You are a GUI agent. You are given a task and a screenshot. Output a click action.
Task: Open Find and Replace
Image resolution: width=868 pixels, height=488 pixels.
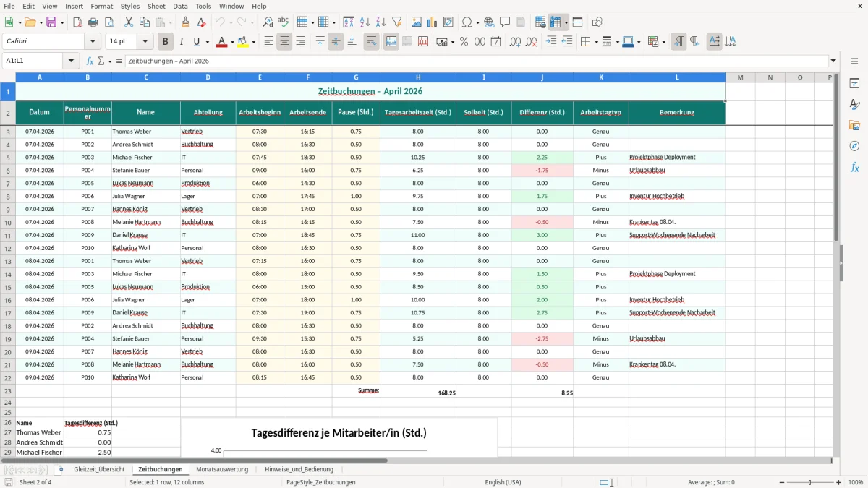268,22
